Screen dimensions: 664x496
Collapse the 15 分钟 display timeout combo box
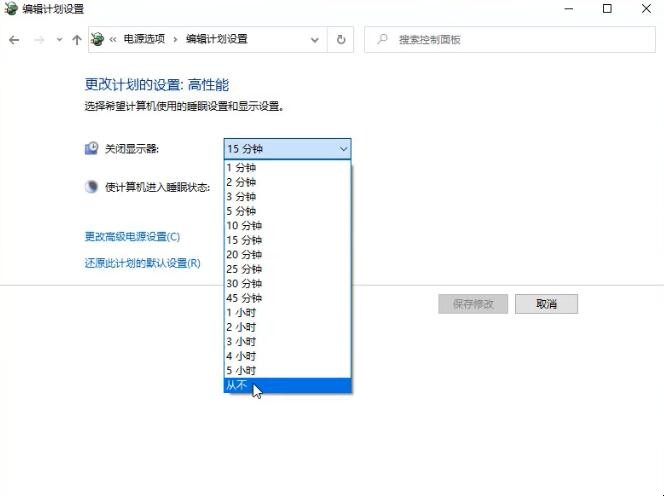287,149
